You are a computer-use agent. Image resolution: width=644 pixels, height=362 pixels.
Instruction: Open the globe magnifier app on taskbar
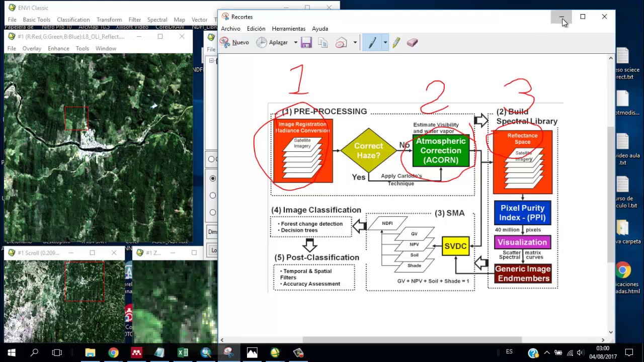[206, 352]
